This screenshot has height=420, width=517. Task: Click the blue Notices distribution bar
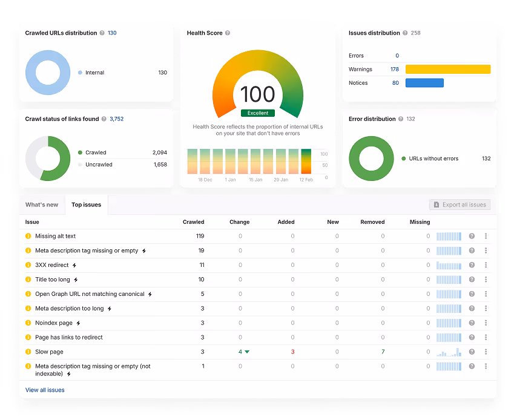[x=425, y=83]
